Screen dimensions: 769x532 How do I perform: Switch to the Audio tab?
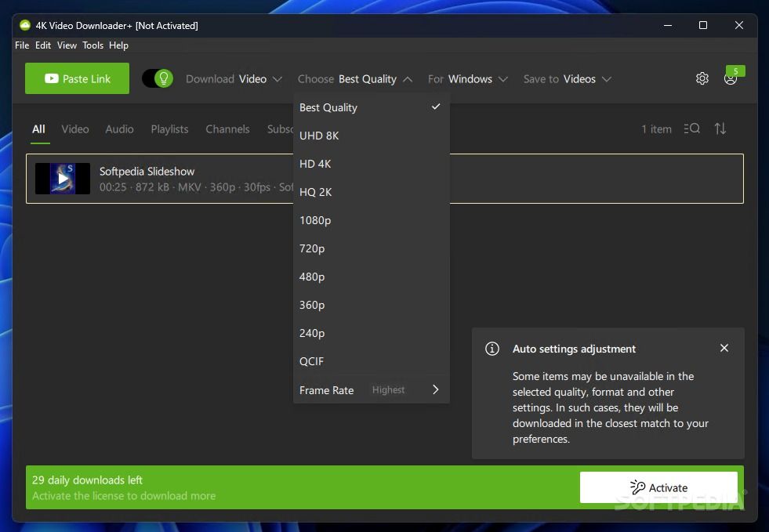[x=119, y=129]
